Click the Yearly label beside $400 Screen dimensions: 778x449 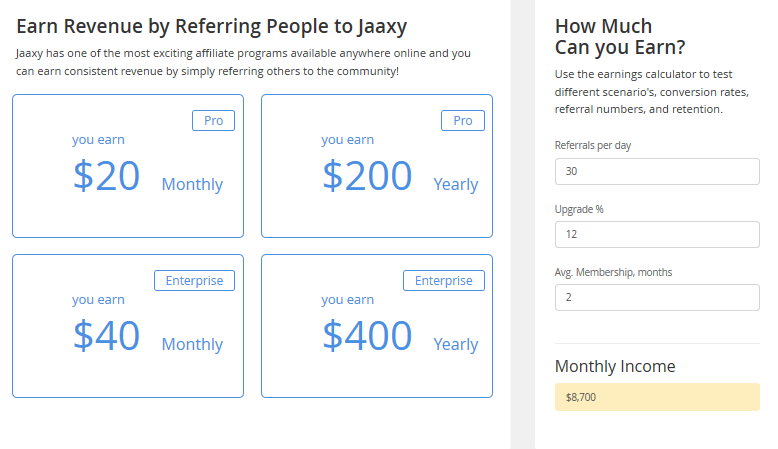[x=455, y=344]
